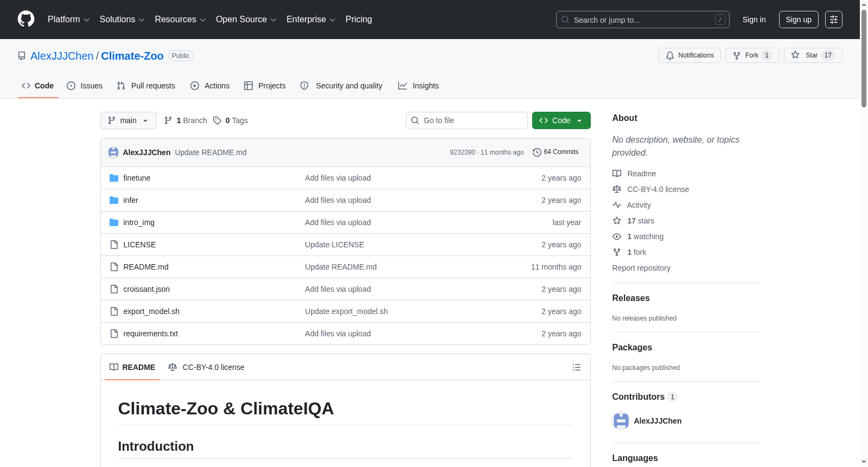Click the scale icon beside CC-BY-4.0 license
The width and height of the screenshot is (868, 467).
tap(617, 189)
